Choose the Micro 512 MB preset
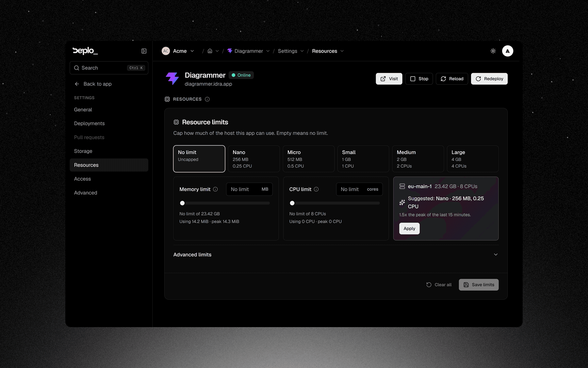Screen dimensions: 588x368 (309, 159)
